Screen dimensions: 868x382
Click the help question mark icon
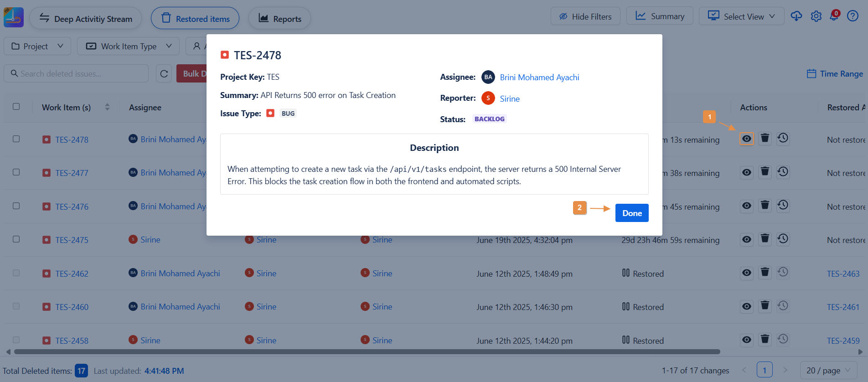(852, 16)
